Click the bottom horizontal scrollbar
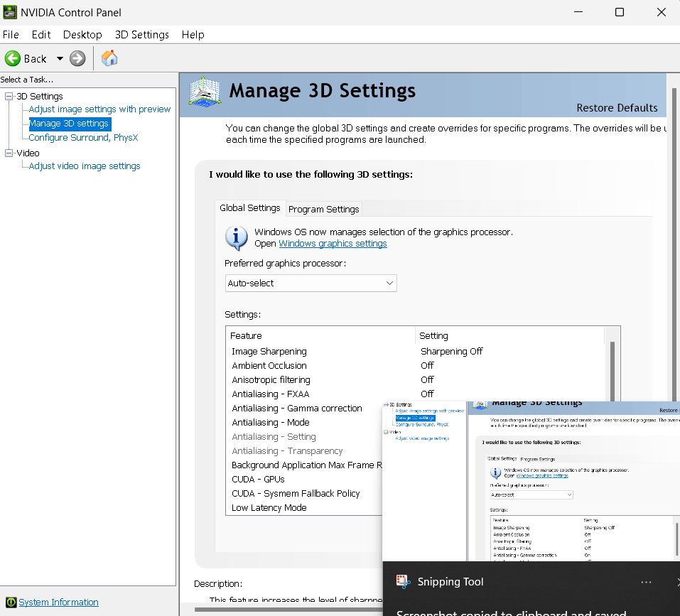Screen dimensions: 680x616 pyautogui.click(x=288, y=609)
